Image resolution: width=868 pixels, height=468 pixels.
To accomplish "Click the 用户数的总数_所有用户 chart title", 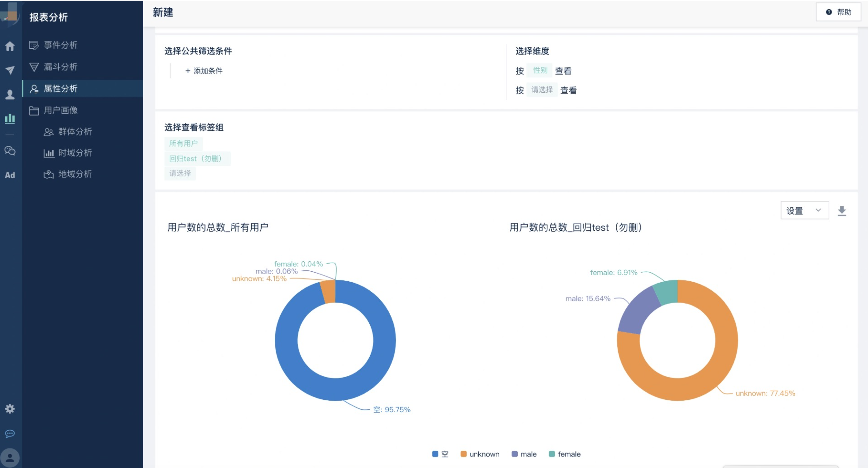I will (218, 227).
